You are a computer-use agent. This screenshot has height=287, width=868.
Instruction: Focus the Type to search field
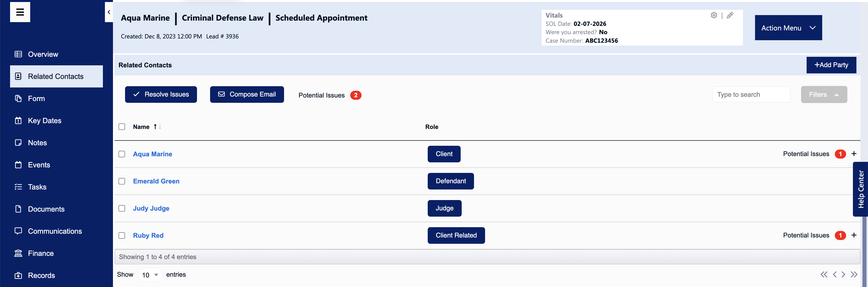(x=751, y=94)
